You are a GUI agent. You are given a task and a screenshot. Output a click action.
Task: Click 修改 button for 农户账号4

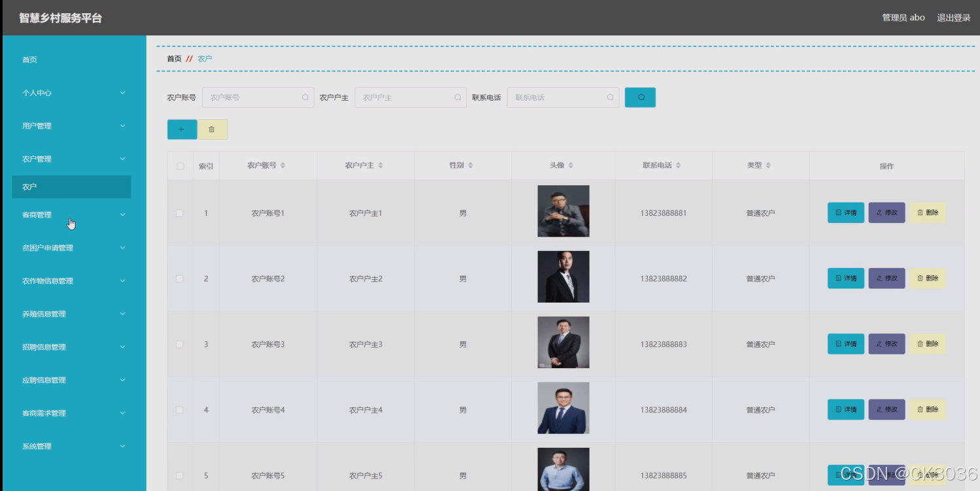(887, 409)
